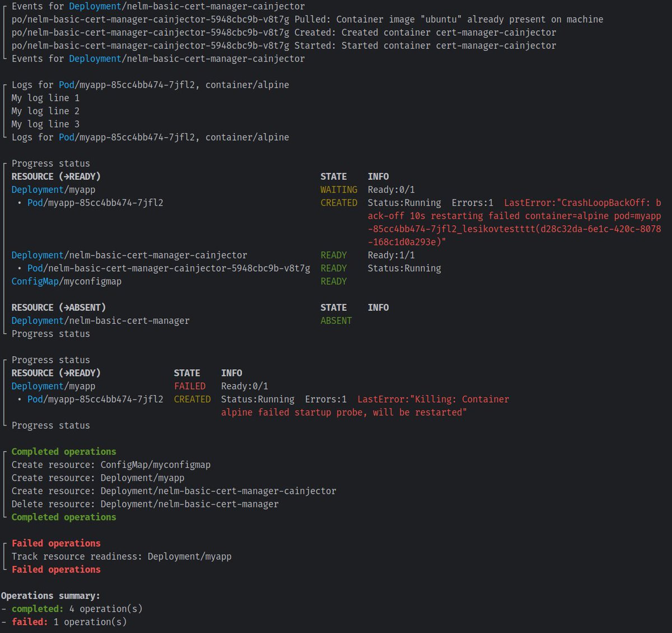
Task: Click the STATE header of the ABSENT table
Action: [333, 308]
